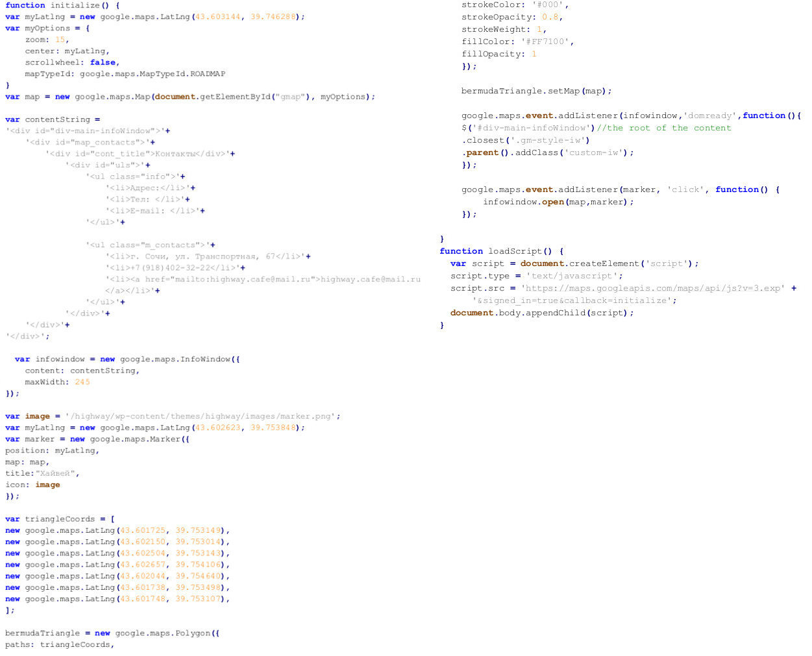Click the 'paths: triangleCoords,' line
The image size is (812, 656).
pyautogui.click(x=60, y=645)
